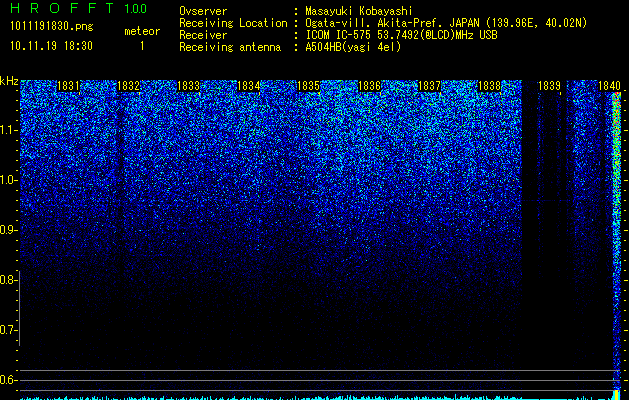Click the 1.1 frequency axis label

pos(8,130)
